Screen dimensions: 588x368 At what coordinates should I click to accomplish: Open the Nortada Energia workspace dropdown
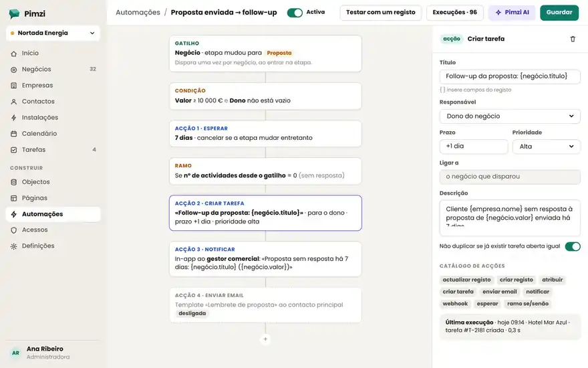click(x=53, y=33)
